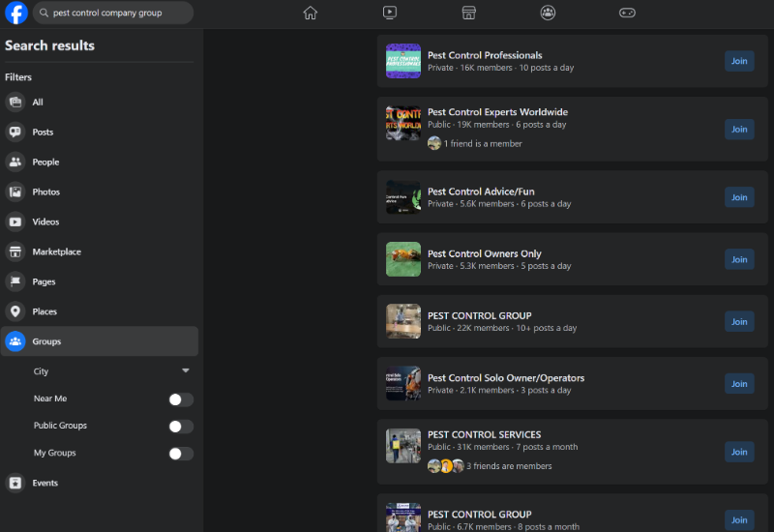Open Pest Control Professionals group thumbnail
The height and width of the screenshot is (532, 774).
[x=403, y=61]
